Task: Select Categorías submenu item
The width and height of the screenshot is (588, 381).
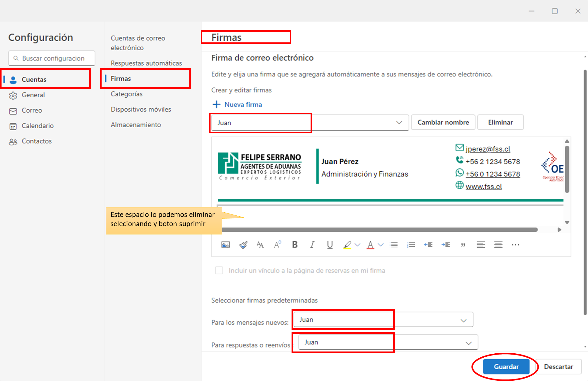Action: [127, 94]
